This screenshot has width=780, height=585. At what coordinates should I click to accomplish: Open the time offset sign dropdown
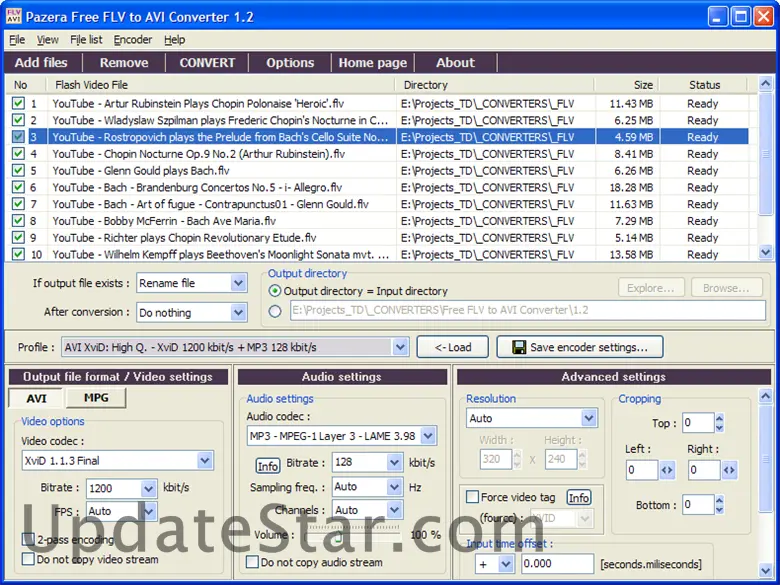505,564
